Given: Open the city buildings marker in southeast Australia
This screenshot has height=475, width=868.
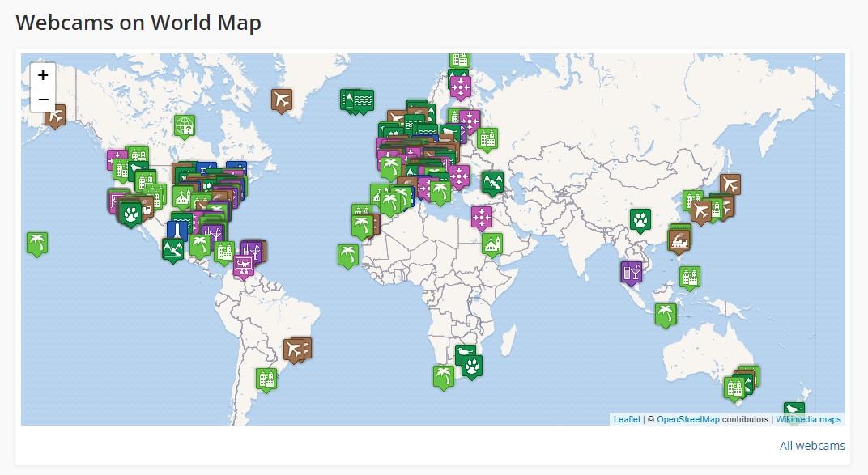Looking at the screenshot, I should (x=734, y=388).
